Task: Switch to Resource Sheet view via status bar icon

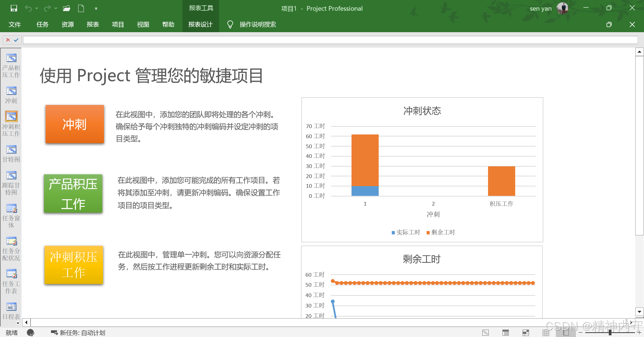Action: (x=546, y=333)
